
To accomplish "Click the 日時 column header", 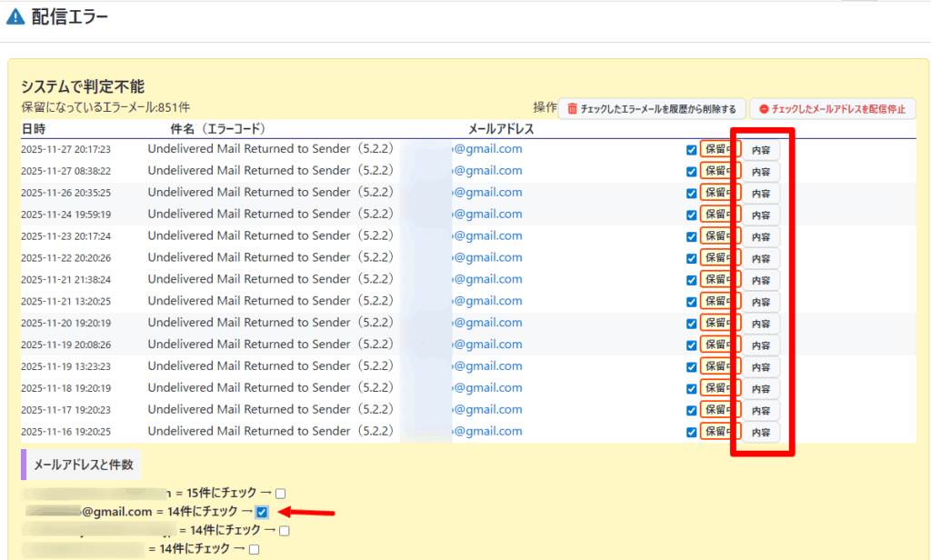I will point(34,129).
